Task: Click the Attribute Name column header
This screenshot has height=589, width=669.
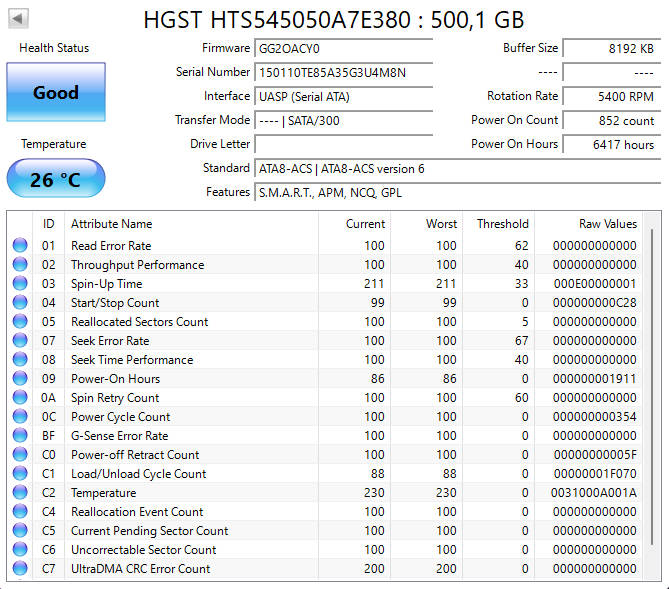Action: pyautogui.click(x=191, y=224)
